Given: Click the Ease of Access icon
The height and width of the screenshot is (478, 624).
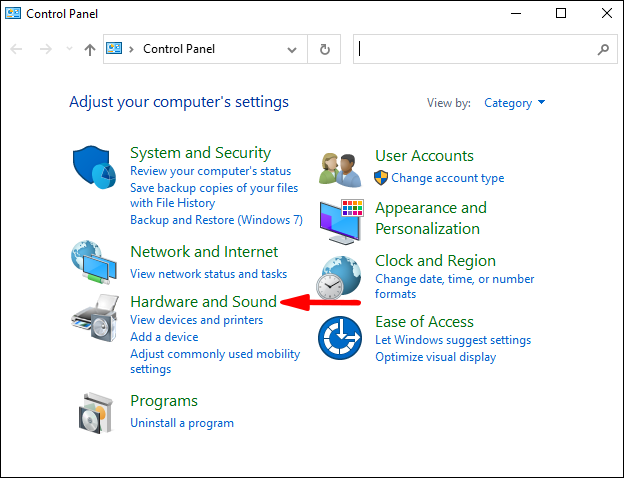Looking at the screenshot, I should tap(339, 337).
